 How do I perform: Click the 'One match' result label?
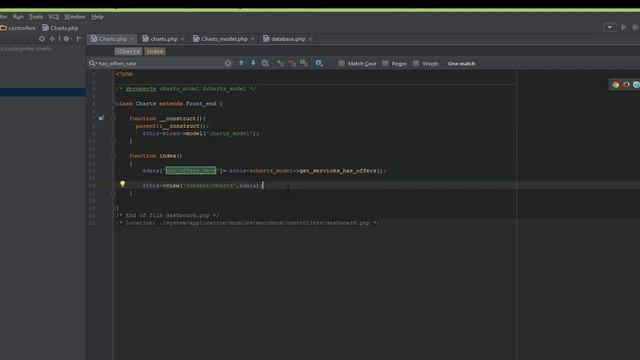pos(462,64)
